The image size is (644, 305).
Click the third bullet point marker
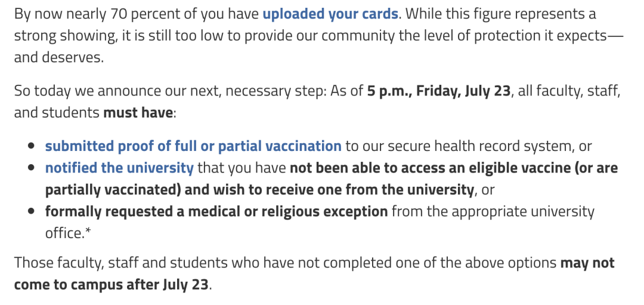click(32, 212)
